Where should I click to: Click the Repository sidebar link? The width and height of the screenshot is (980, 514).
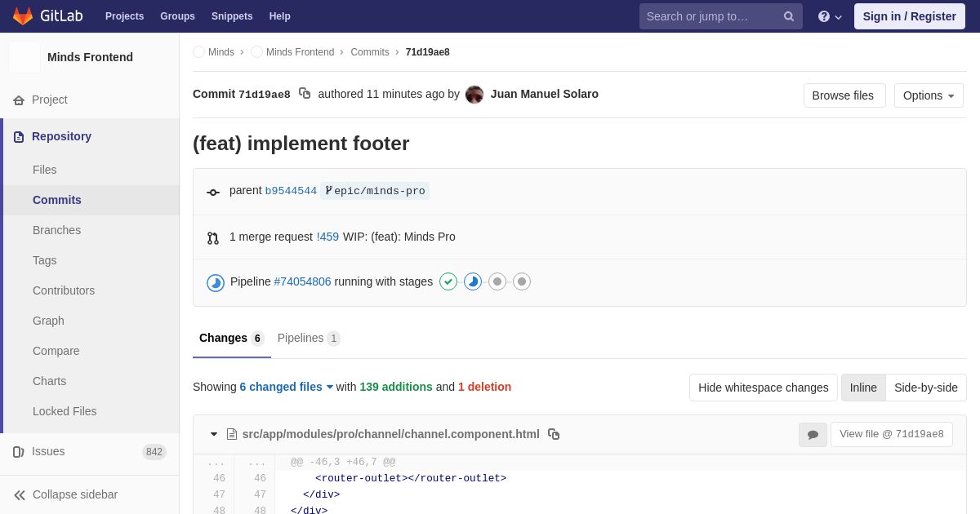point(61,136)
